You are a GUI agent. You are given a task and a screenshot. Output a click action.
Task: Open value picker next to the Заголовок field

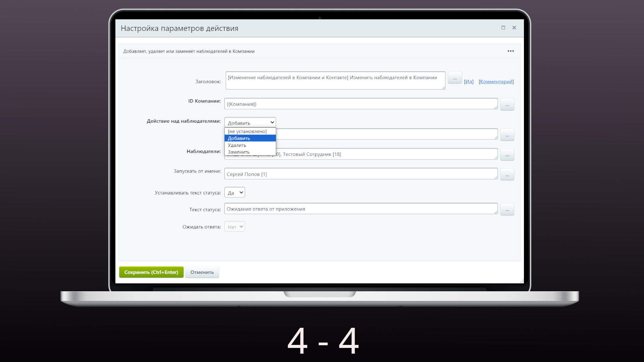454,78
